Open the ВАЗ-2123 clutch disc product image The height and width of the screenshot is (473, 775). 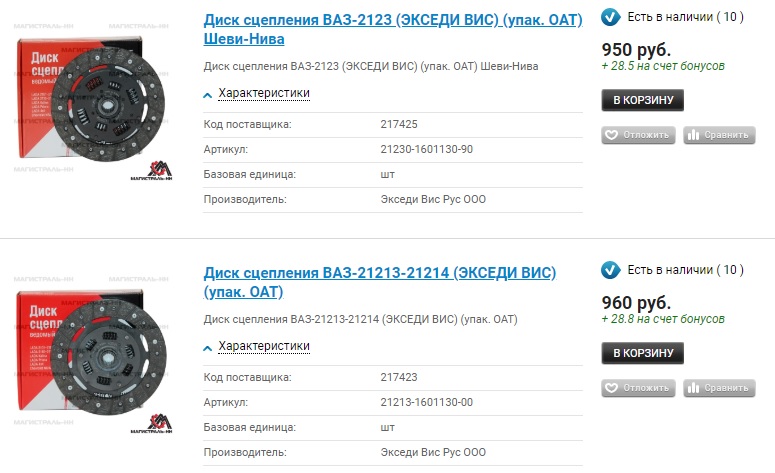coord(93,101)
